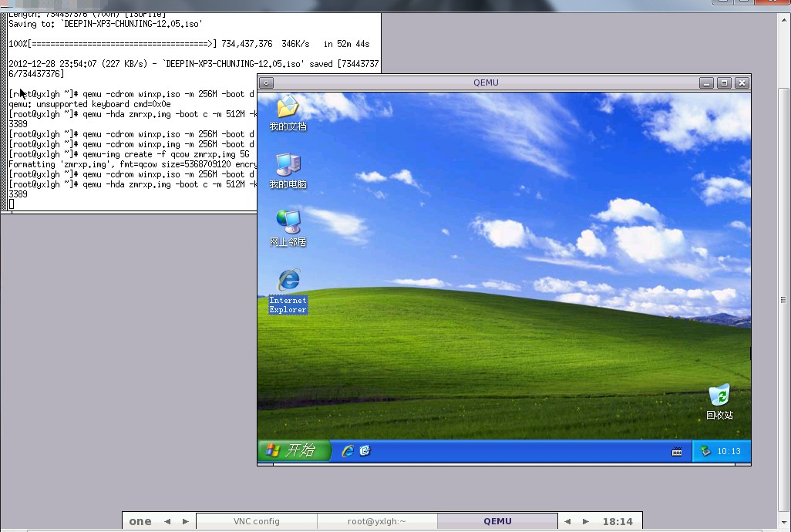The image size is (791, 532).
Task: Click the 18:14 clock in bottom bar
Action: click(618, 521)
